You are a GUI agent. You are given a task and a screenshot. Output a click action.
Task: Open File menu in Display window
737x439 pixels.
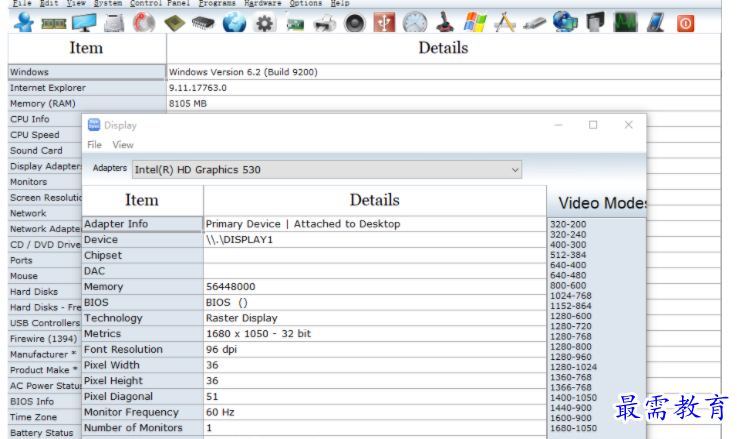click(x=94, y=145)
